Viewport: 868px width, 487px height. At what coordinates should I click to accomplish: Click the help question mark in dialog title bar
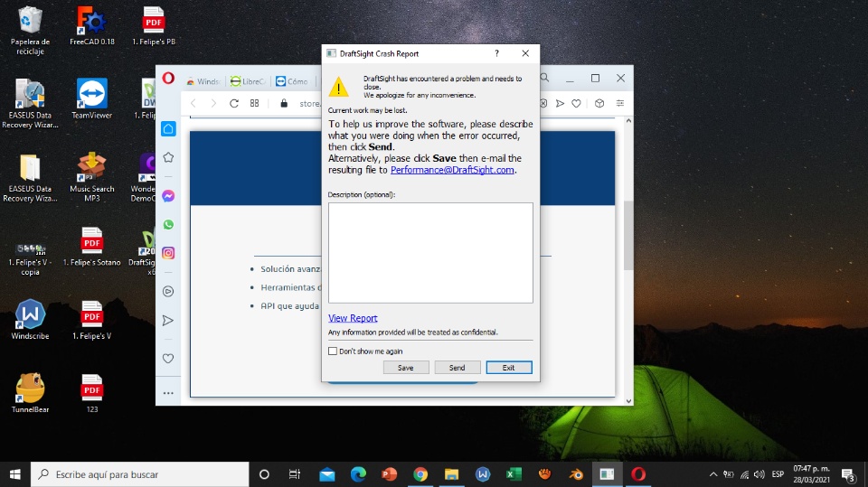(496, 53)
